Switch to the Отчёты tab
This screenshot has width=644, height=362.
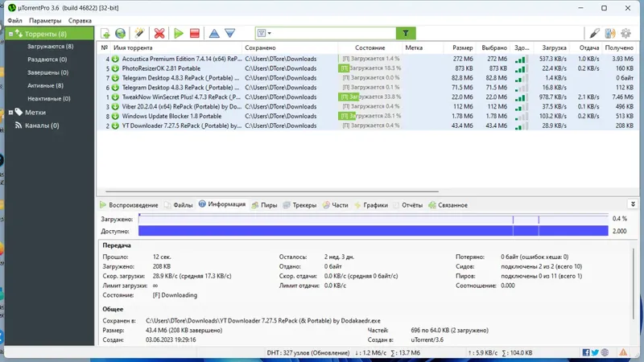pyautogui.click(x=408, y=205)
